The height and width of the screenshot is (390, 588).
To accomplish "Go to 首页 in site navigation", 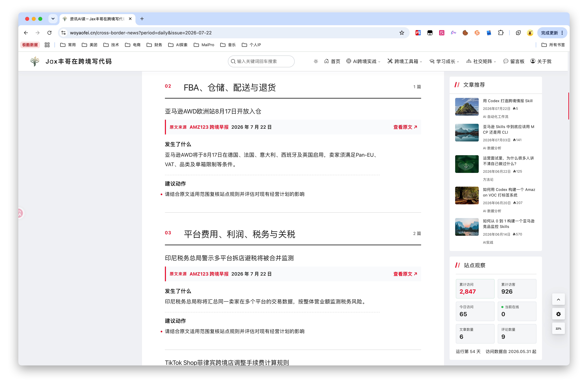I will click(x=332, y=61).
